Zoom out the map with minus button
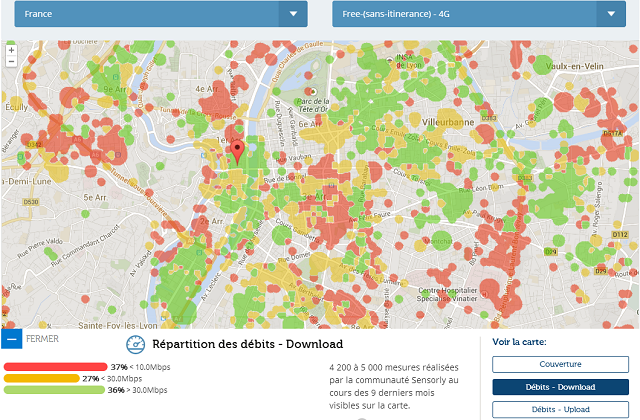Screen dimensions: 640x420 [11, 62]
